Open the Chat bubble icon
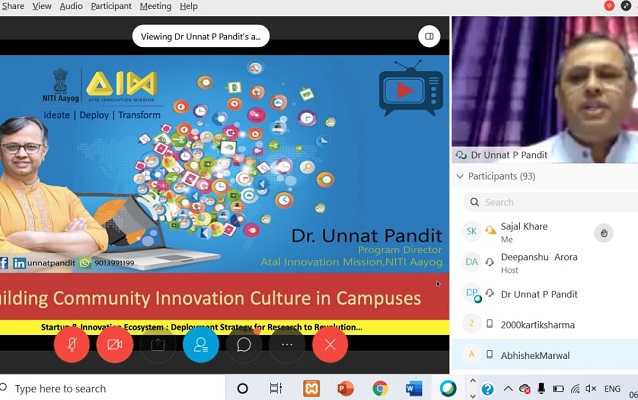 tap(243, 345)
